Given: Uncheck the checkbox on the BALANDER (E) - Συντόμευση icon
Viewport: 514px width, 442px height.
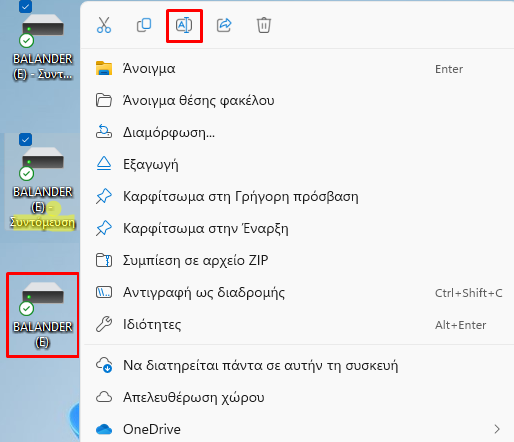Looking at the screenshot, I should tap(25, 140).
